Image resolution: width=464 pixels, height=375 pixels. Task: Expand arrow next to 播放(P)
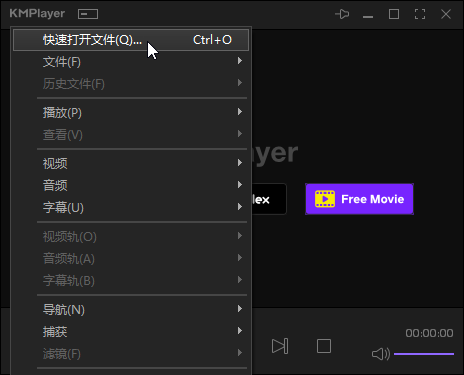(x=240, y=112)
